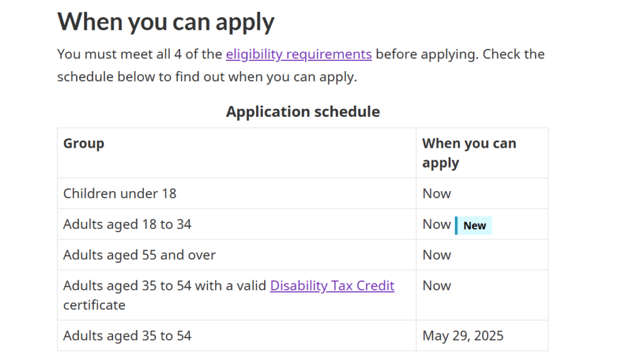644x357 pixels.
Task: Click 'Now' in the Disability Tax Credit row
Action: point(436,286)
